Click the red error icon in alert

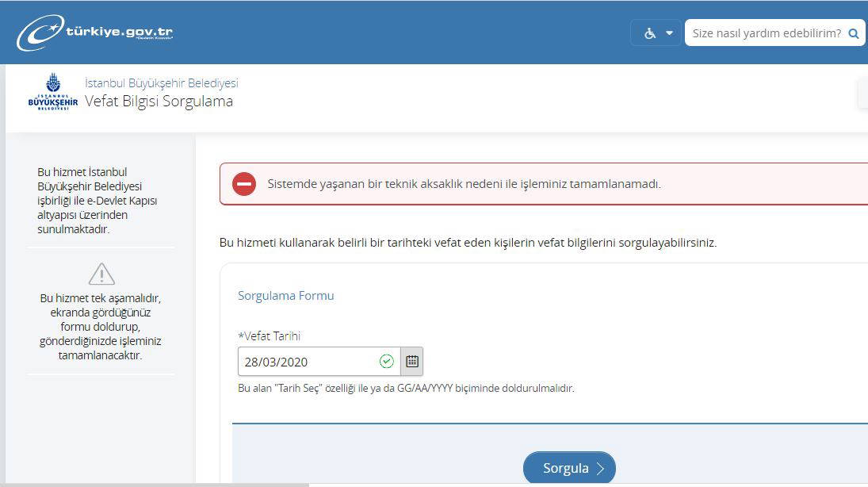pos(244,184)
